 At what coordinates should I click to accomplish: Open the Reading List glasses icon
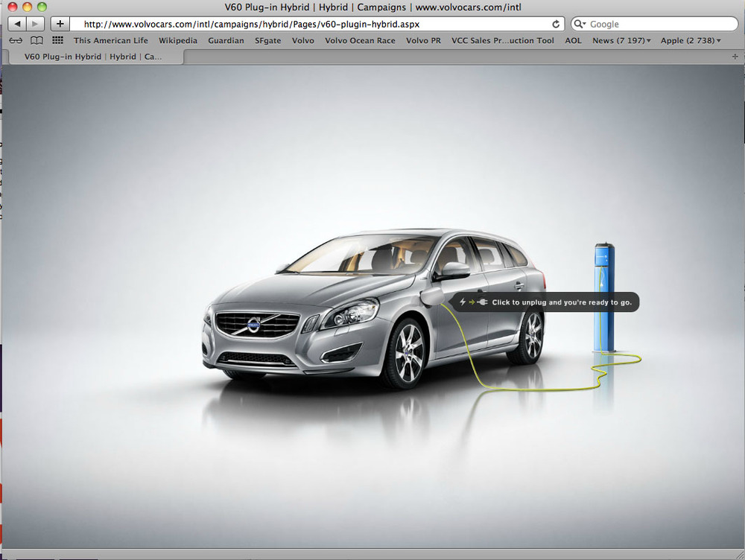pos(16,40)
